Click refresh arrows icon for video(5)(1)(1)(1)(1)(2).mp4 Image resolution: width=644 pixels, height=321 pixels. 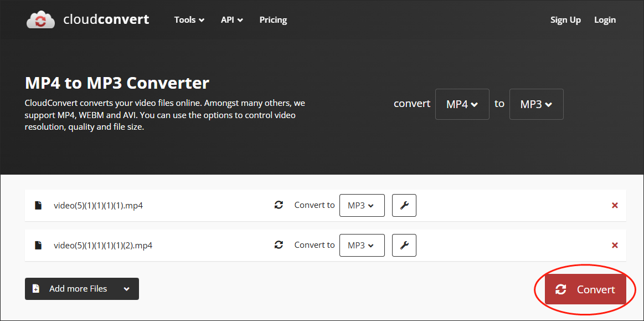click(279, 245)
